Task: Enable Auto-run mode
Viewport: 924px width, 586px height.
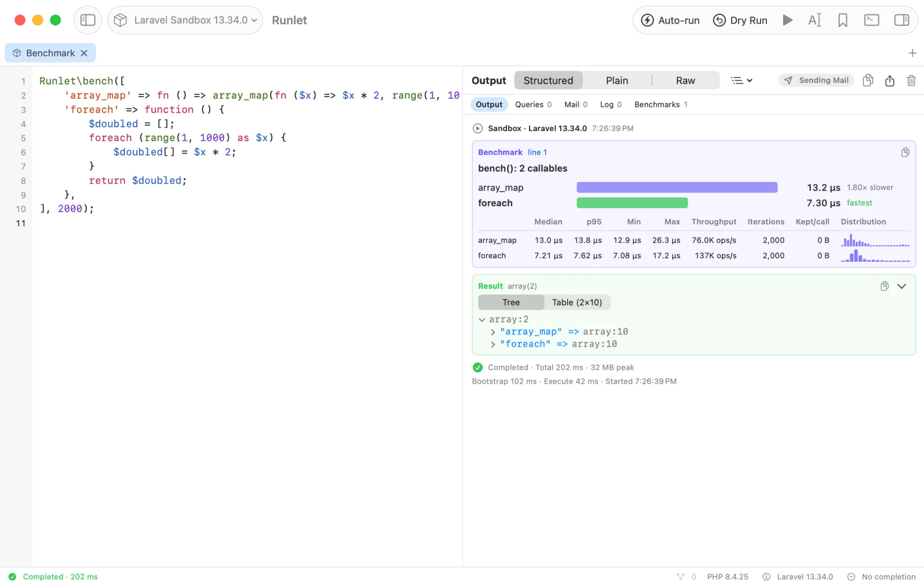Action: 670,20
